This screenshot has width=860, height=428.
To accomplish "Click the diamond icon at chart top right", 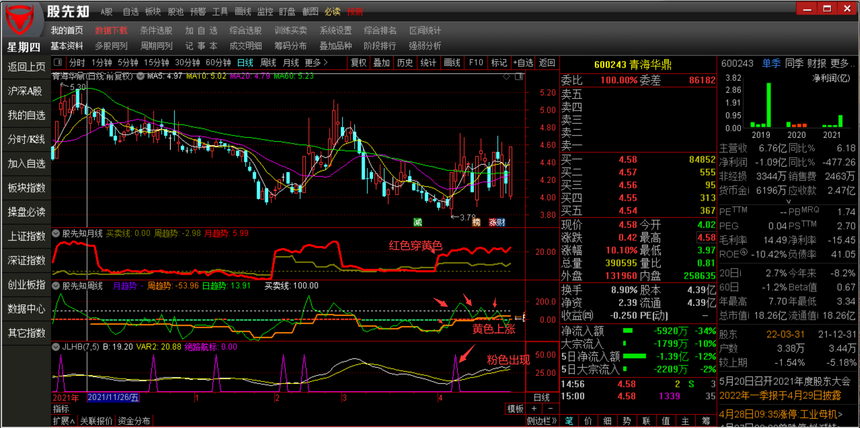I will click(x=505, y=76).
